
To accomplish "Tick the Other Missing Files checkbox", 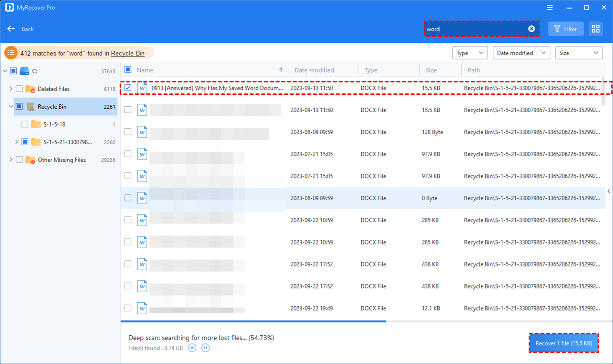I will coord(19,160).
